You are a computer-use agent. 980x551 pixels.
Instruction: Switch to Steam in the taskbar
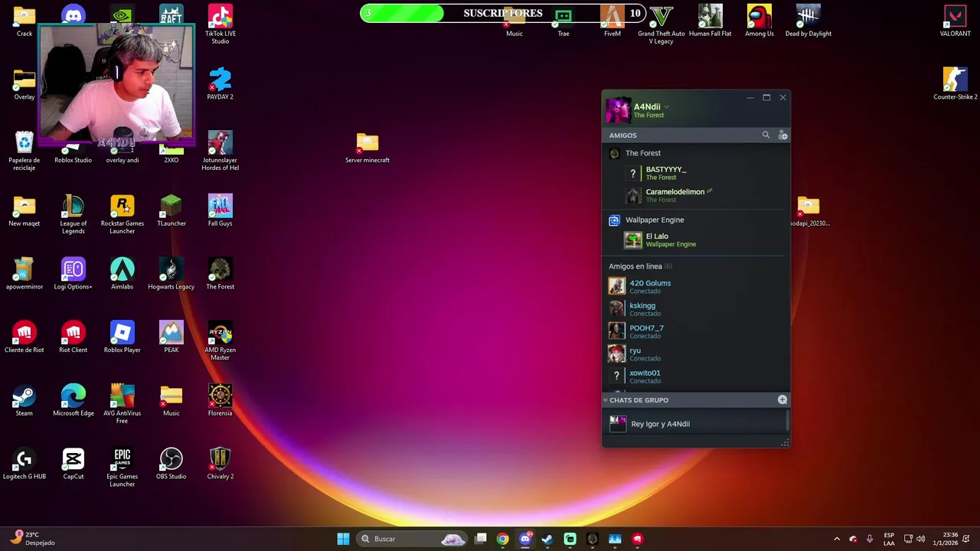[x=547, y=539]
